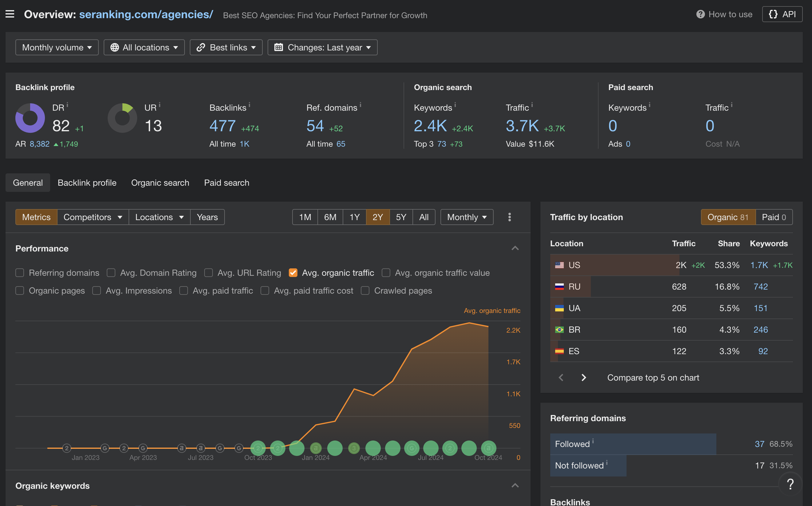Click Compare top 5 on chart
The image size is (812, 506).
pyautogui.click(x=653, y=378)
